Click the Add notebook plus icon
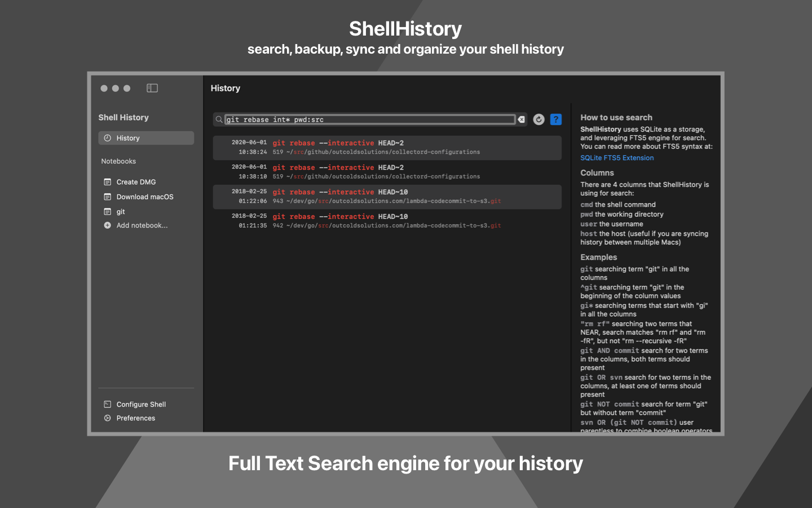812x508 pixels. pos(107,225)
